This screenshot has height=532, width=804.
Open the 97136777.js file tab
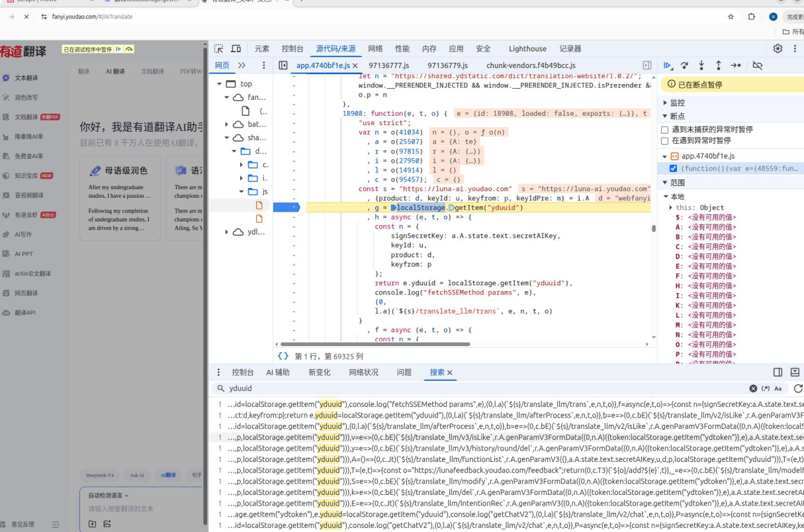389,66
